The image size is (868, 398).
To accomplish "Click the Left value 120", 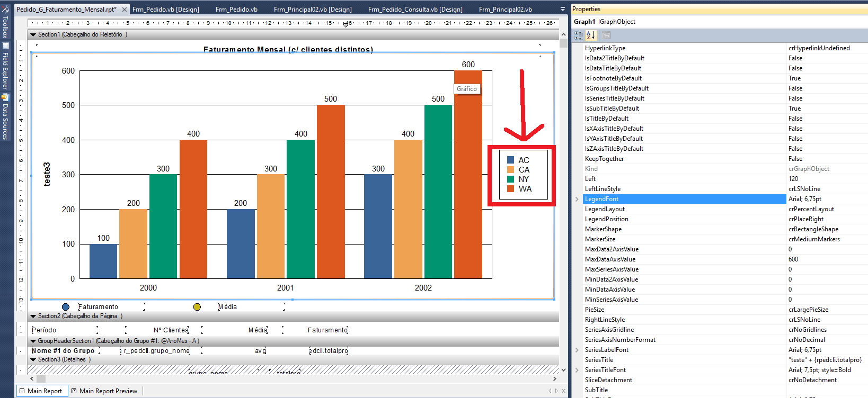I will click(793, 179).
